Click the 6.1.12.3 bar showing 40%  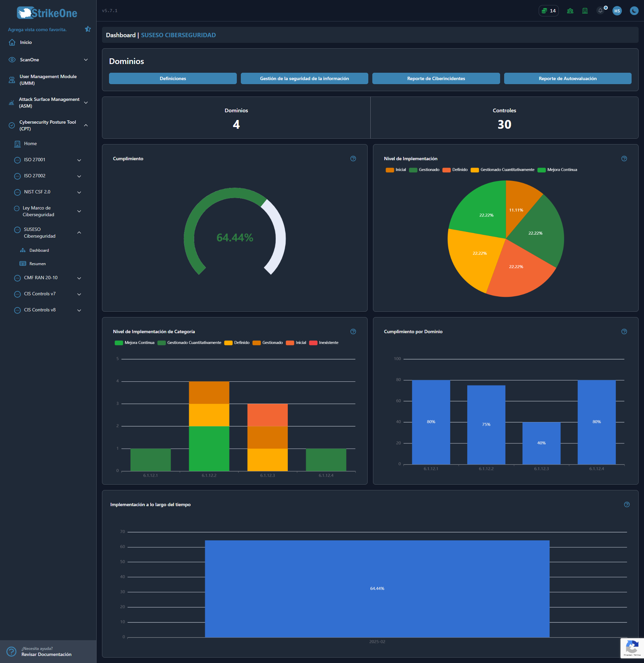click(x=541, y=443)
